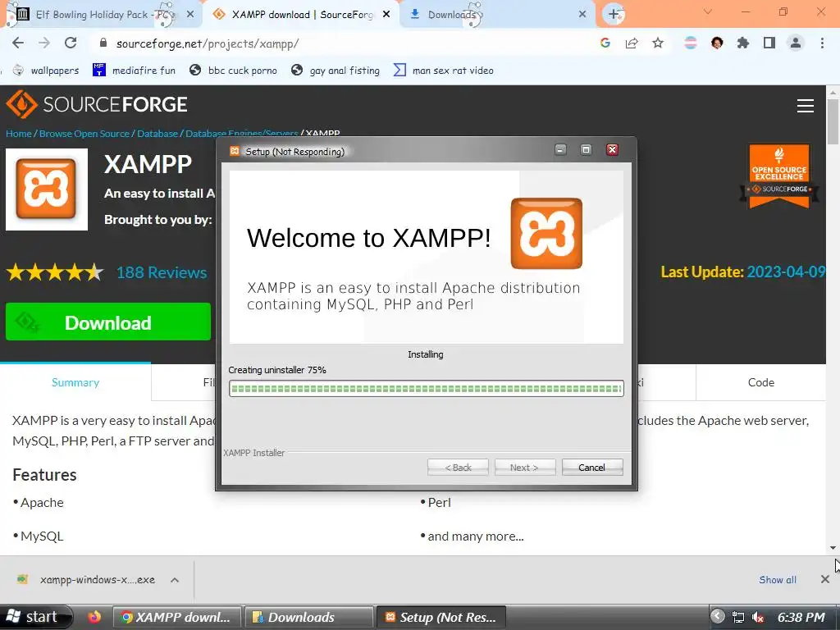Switch to the Setup (Not Res... taskbar button
This screenshot has height=630, width=840.
441,617
